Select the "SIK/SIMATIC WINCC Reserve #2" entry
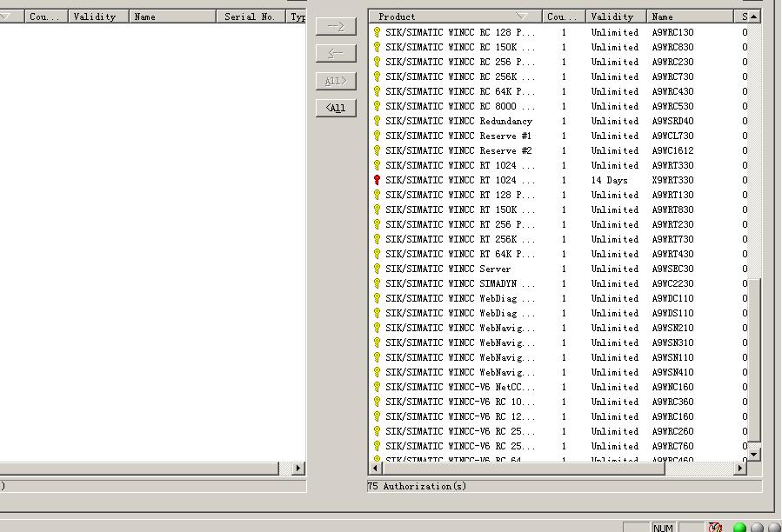 pyautogui.click(x=458, y=150)
